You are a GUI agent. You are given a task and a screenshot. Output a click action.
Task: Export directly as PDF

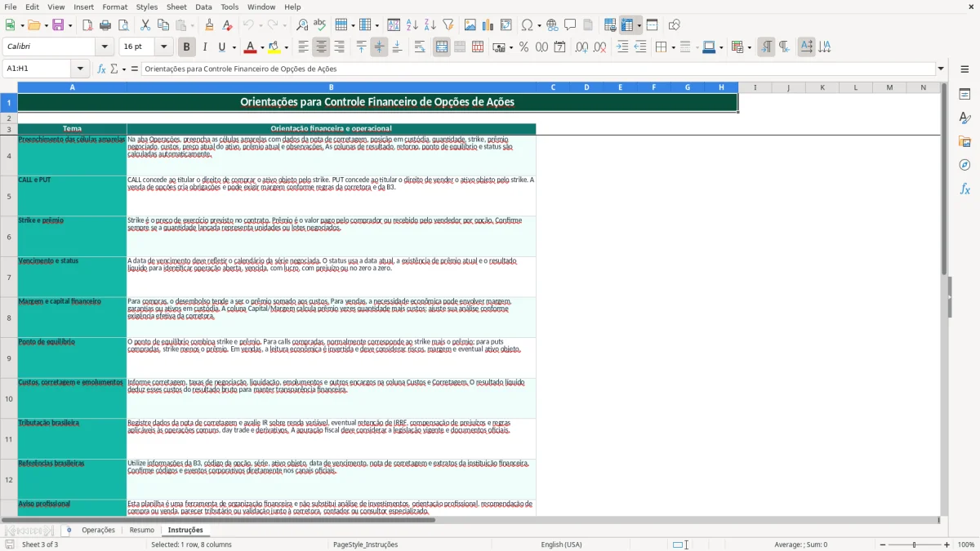[87, 25]
